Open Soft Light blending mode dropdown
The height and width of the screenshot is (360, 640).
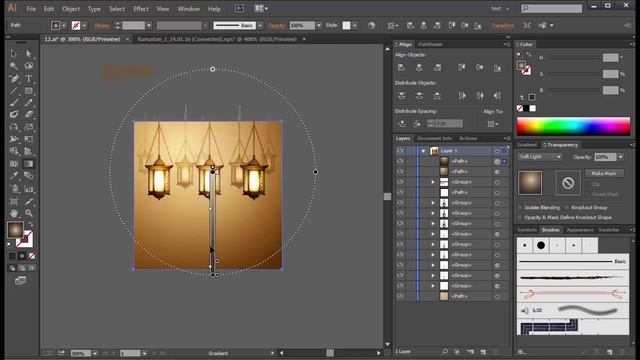(x=540, y=157)
